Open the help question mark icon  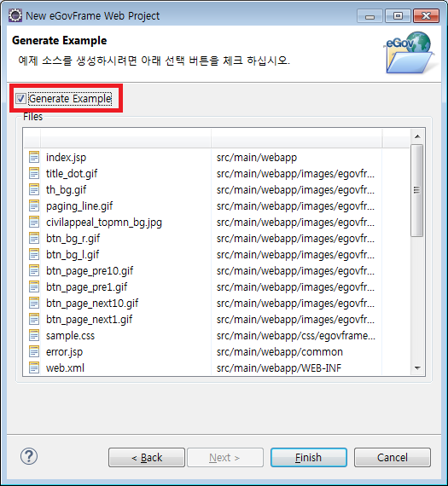(29, 456)
